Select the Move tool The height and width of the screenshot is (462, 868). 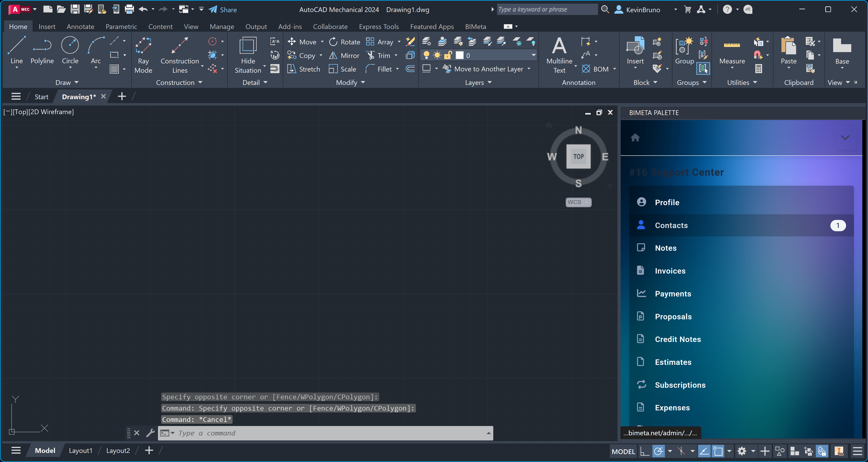[302, 42]
